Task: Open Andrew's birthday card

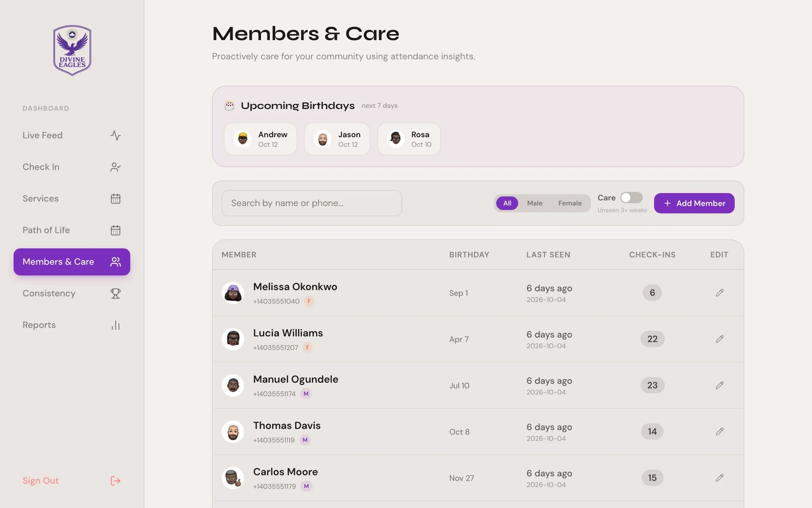Action: [x=261, y=139]
